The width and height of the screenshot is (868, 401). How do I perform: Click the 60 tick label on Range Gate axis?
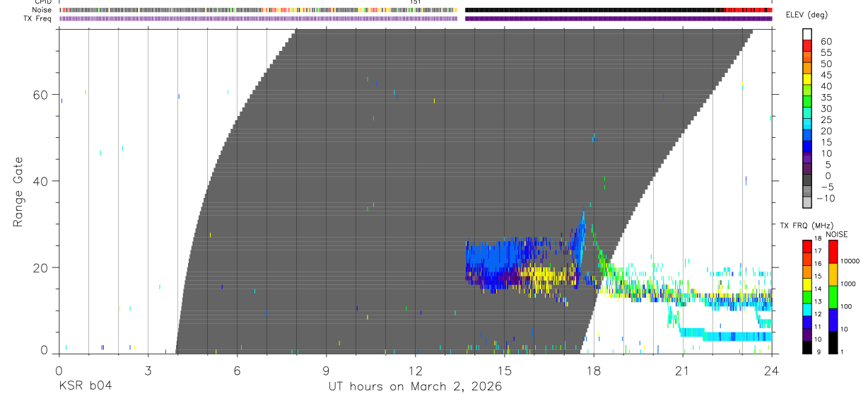42,95
